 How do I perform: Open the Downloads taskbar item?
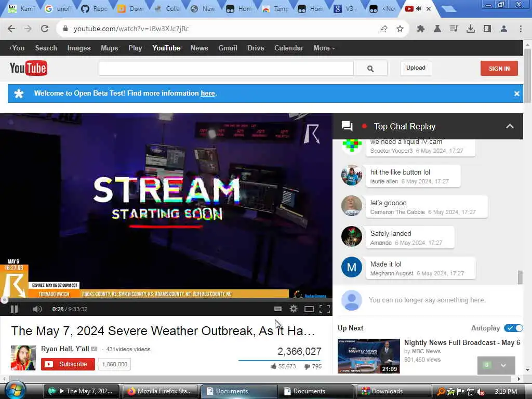pos(393,391)
